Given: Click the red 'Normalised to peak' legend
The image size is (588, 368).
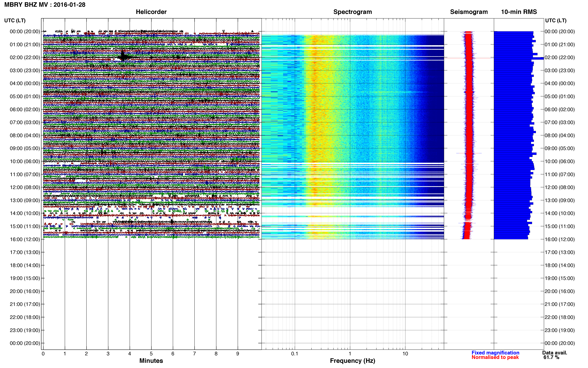Looking at the screenshot, I should point(495,357).
